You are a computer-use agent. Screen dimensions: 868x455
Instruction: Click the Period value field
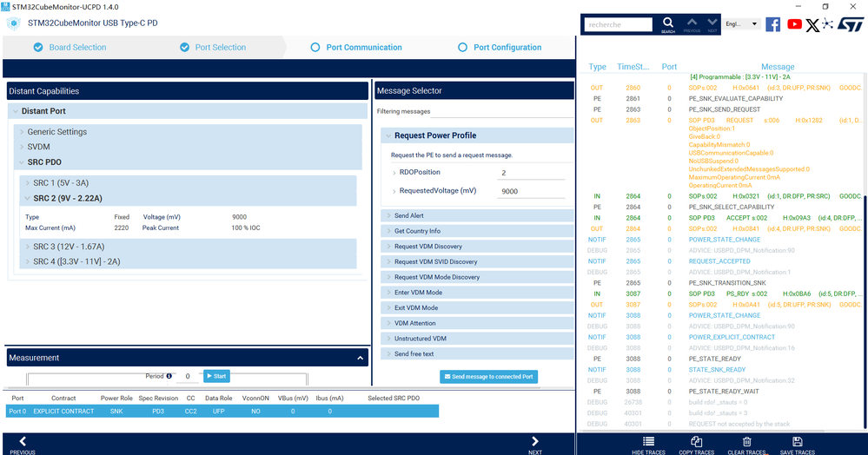coord(188,376)
